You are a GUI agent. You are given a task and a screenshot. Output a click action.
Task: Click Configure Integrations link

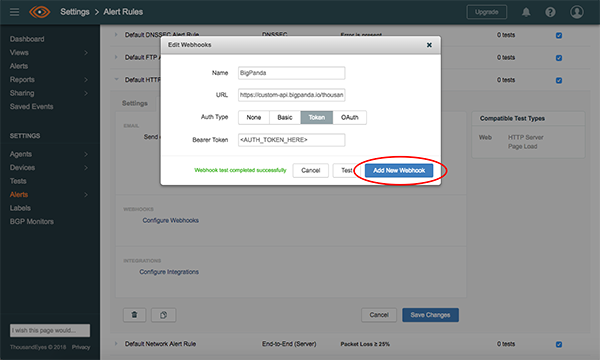pos(169,272)
